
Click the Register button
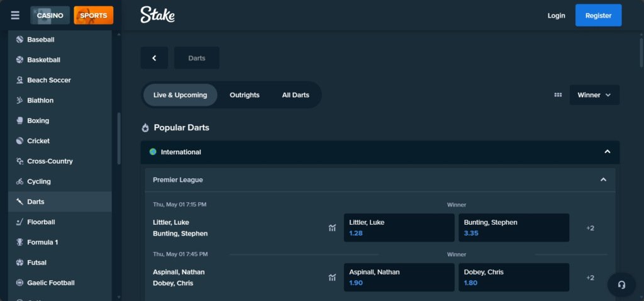(x=599, y=16)
